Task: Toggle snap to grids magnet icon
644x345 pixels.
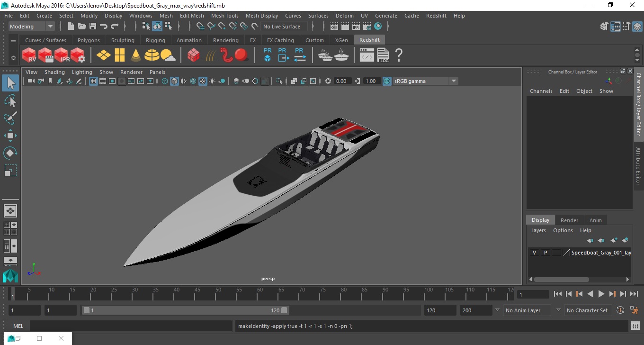Action: point(200,27)
